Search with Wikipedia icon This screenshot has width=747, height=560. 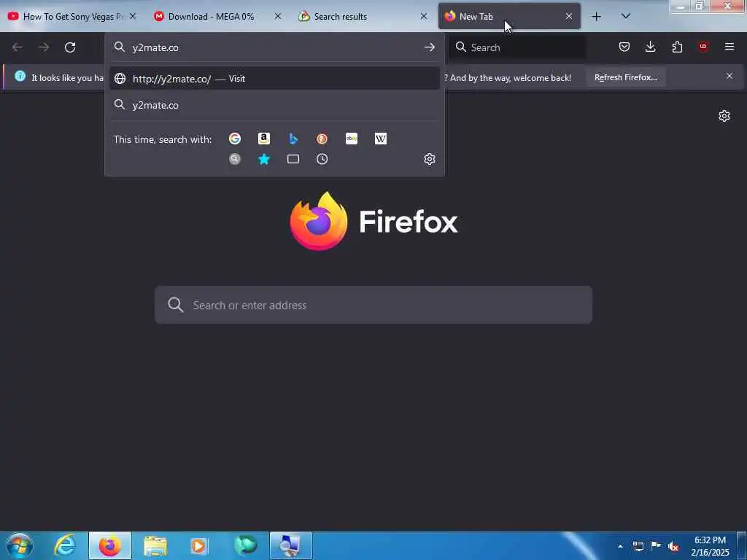click(381, 139)
